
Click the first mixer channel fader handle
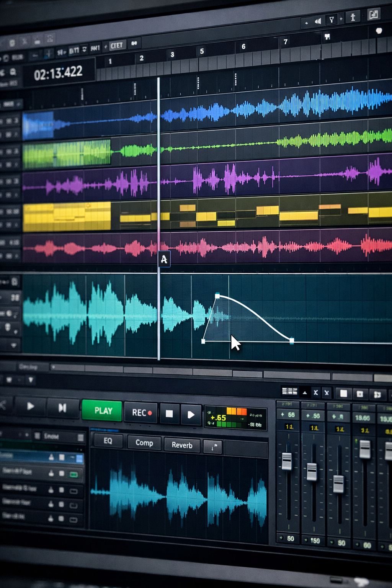click(287, 461)
